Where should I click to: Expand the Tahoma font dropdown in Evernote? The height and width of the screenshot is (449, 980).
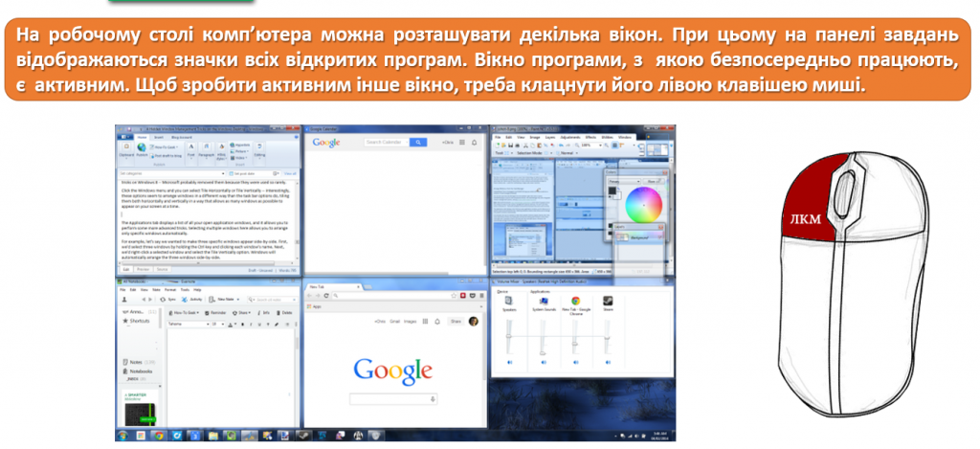tap(210, 324)
